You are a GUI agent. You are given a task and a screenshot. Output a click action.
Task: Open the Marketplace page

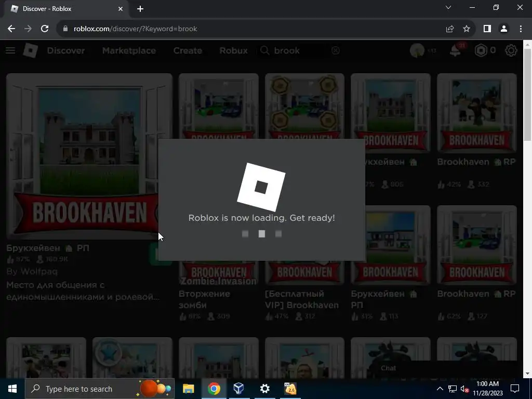pyautogui.click(x=129, y=50)
